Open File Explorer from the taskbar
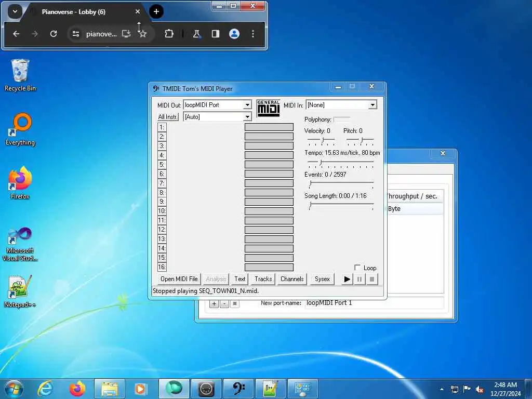This screenshot has height=399, width=532. tap(110, 389)
